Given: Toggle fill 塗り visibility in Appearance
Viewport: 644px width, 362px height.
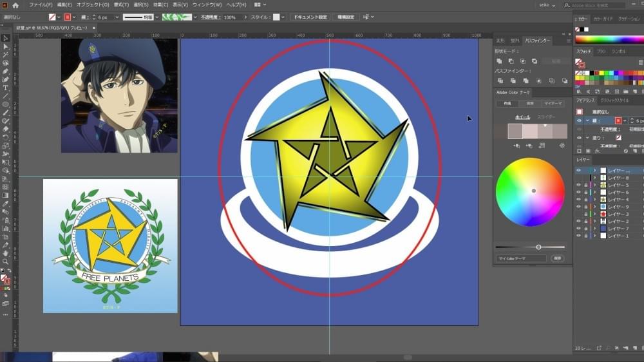Looking at the screenshot, I should (579, 138).
